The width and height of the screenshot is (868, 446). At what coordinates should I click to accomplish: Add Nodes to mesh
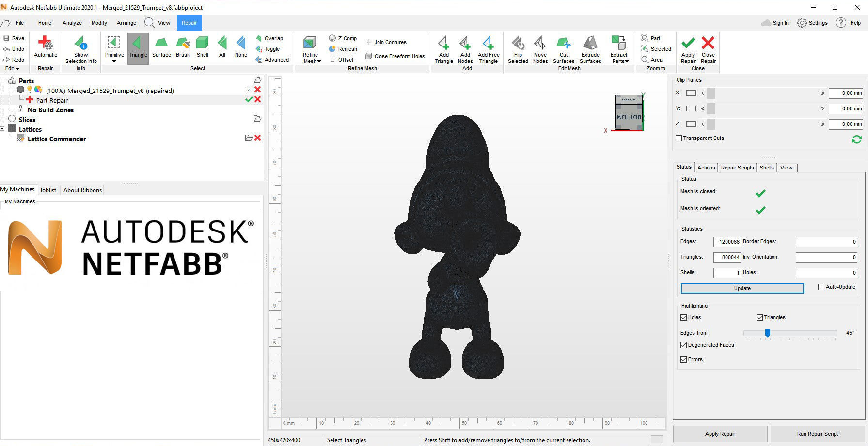coord(465,50)
